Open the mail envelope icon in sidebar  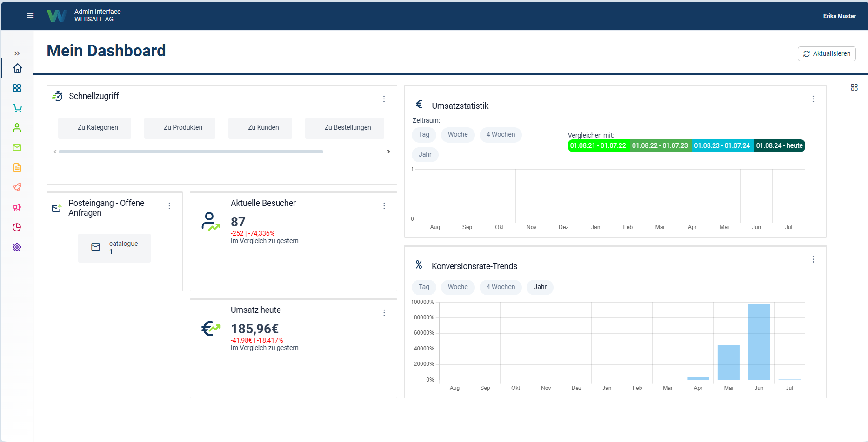pyautogui.click(x=17, y=147)
